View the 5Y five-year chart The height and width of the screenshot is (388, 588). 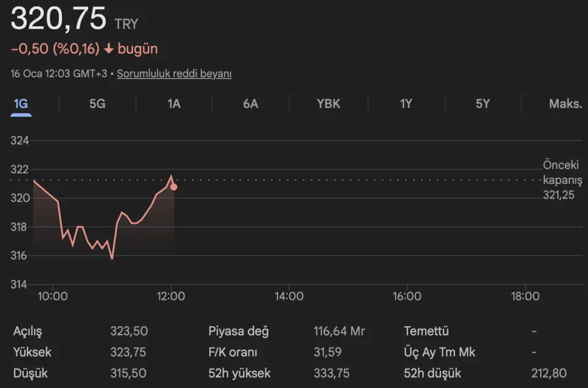point(483,104)
